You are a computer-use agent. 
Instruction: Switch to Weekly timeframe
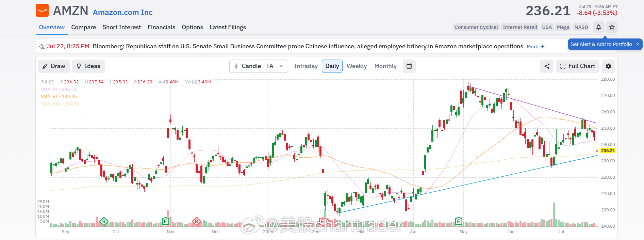point(357,66)
